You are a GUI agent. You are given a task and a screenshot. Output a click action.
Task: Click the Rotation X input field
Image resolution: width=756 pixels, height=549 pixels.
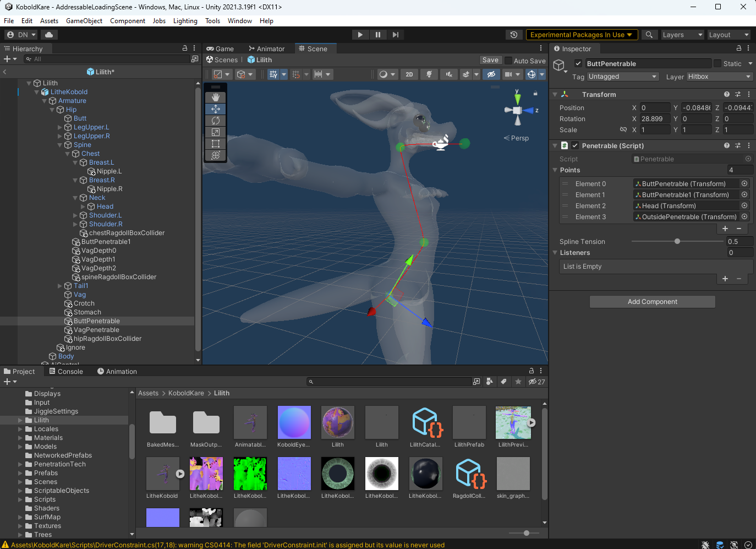coord(655,119)
